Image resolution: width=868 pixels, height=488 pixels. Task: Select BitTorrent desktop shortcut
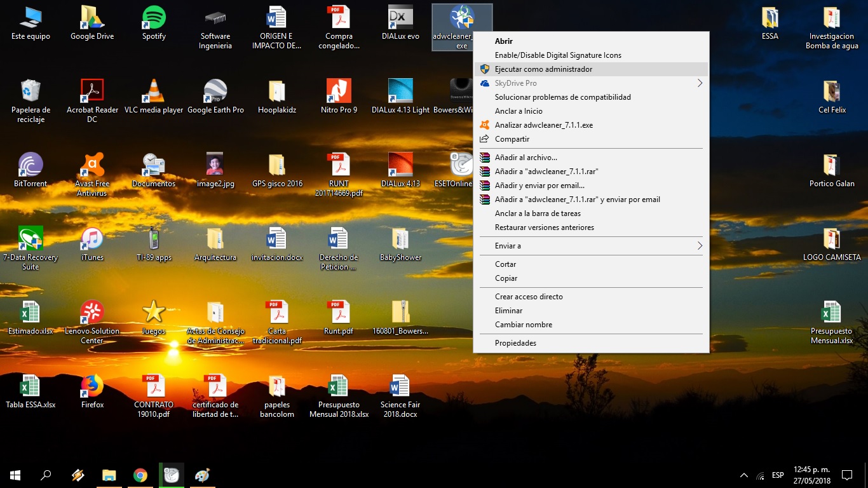pos(31,170)
